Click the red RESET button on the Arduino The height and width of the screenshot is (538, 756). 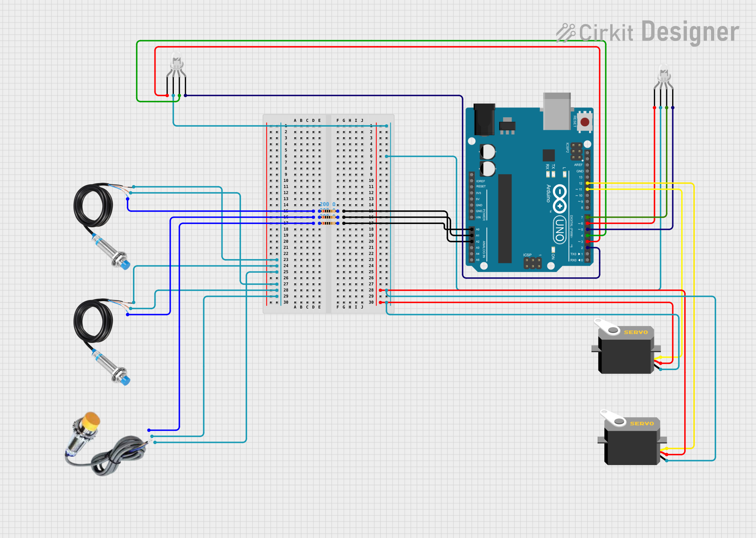584,122
